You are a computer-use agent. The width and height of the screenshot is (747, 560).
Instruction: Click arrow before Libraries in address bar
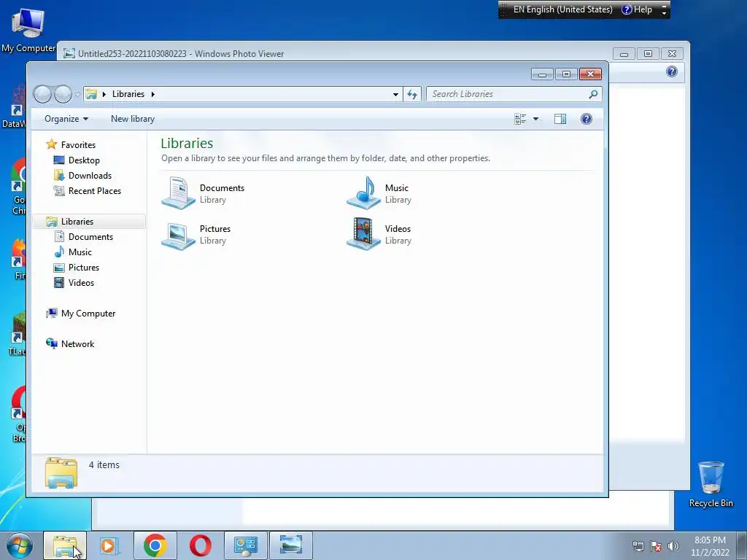104,94
